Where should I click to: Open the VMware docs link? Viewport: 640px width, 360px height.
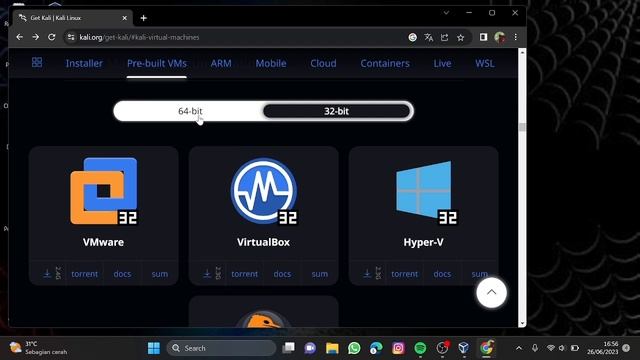[x=122, y=274]
